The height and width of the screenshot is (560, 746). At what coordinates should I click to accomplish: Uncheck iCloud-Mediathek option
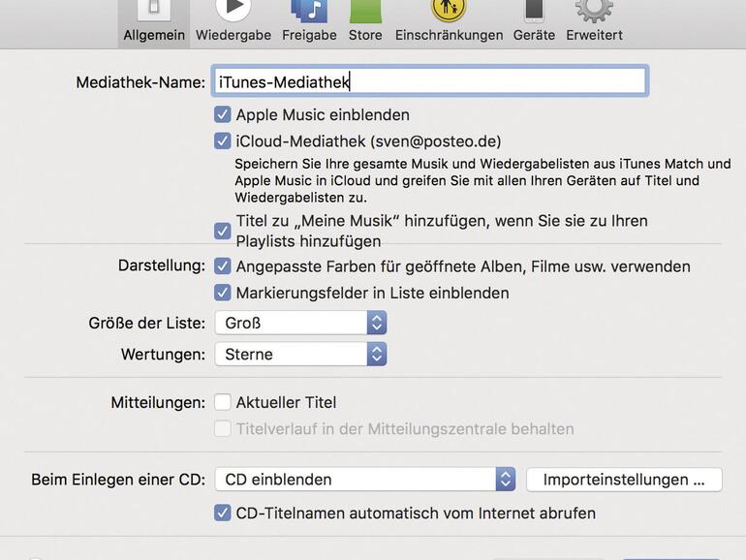(x=223, y=141)
